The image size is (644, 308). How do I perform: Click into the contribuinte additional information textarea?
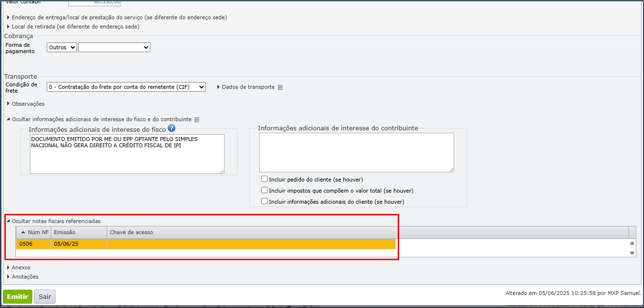357,153
